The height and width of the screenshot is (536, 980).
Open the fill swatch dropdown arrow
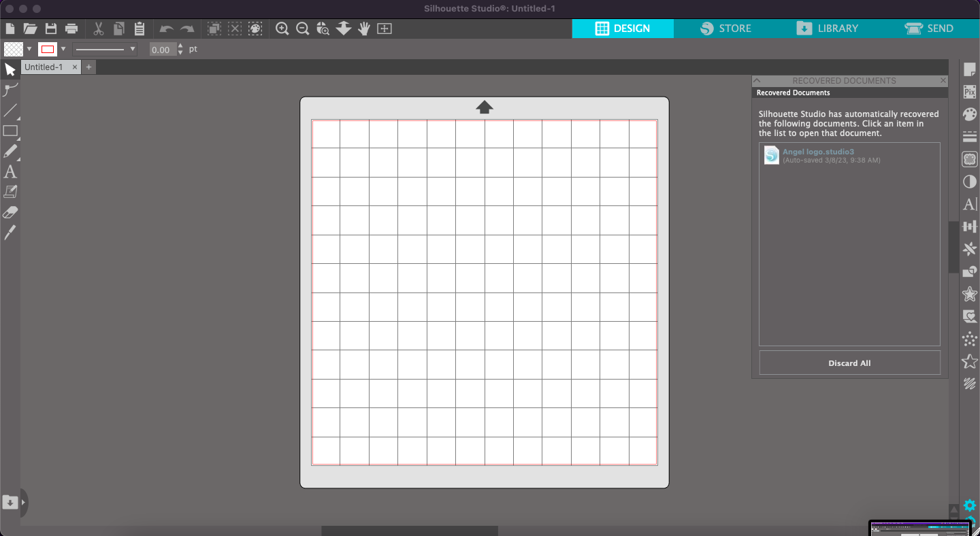click(x=29, y=49)
